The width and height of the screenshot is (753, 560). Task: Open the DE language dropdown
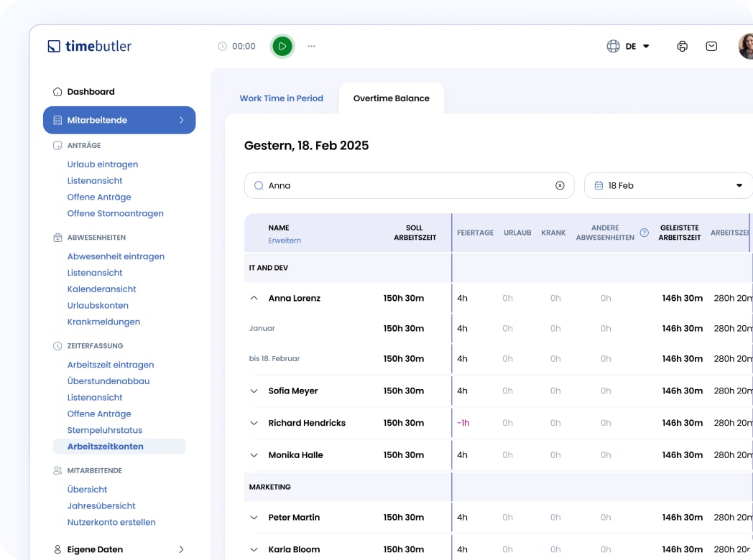click(x=638, y=46)
